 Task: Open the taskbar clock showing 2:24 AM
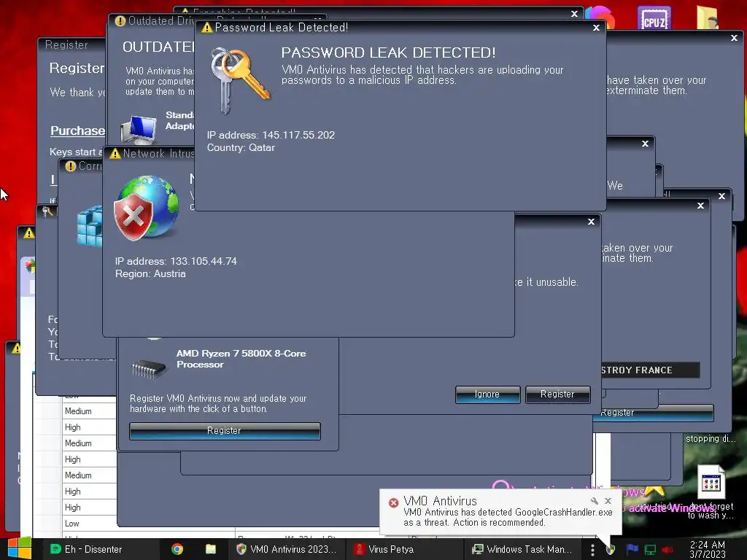click(x=708, y=549)
